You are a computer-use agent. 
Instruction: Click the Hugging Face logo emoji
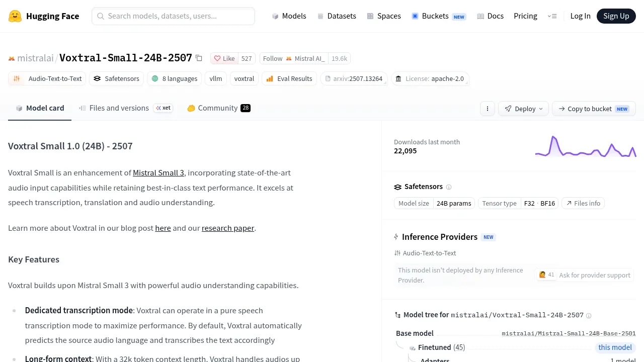click(15, 16)
